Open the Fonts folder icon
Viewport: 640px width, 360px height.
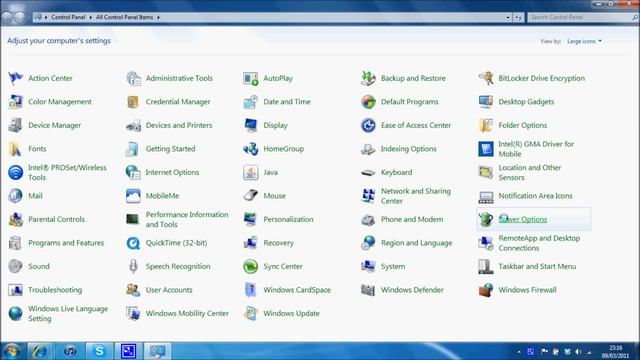point(16,149)
